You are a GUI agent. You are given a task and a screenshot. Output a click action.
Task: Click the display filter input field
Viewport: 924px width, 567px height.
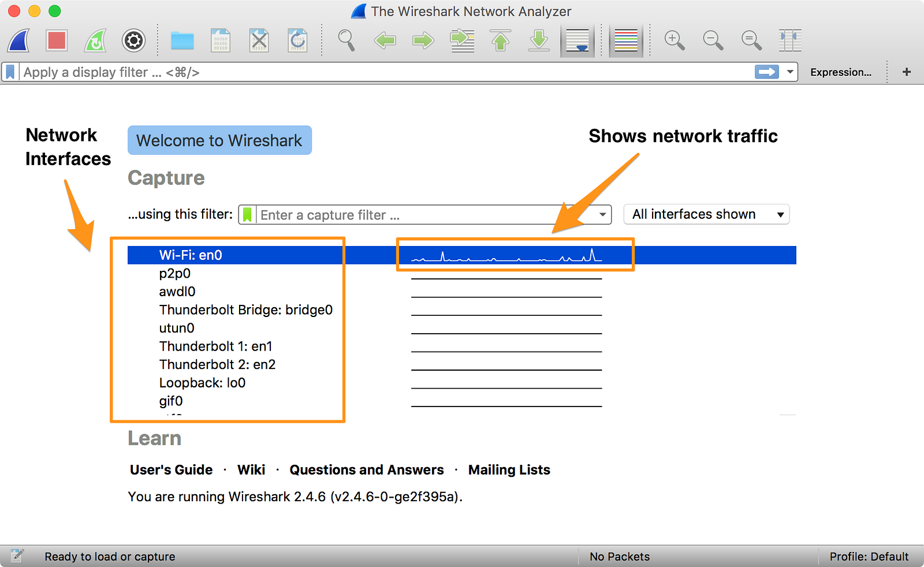tap(386, 72)
